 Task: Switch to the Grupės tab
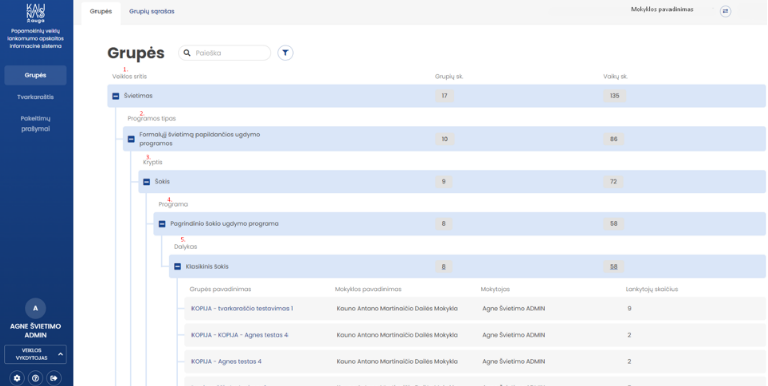click(x=101, y=11)
